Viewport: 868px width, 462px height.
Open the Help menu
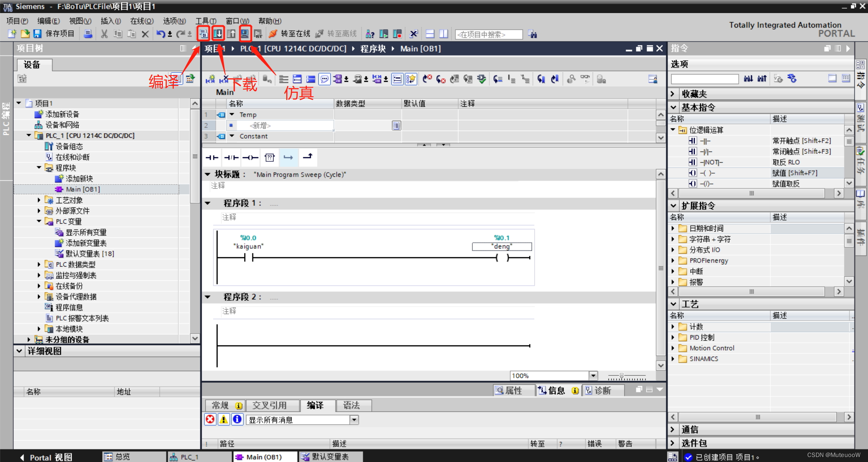270,21
